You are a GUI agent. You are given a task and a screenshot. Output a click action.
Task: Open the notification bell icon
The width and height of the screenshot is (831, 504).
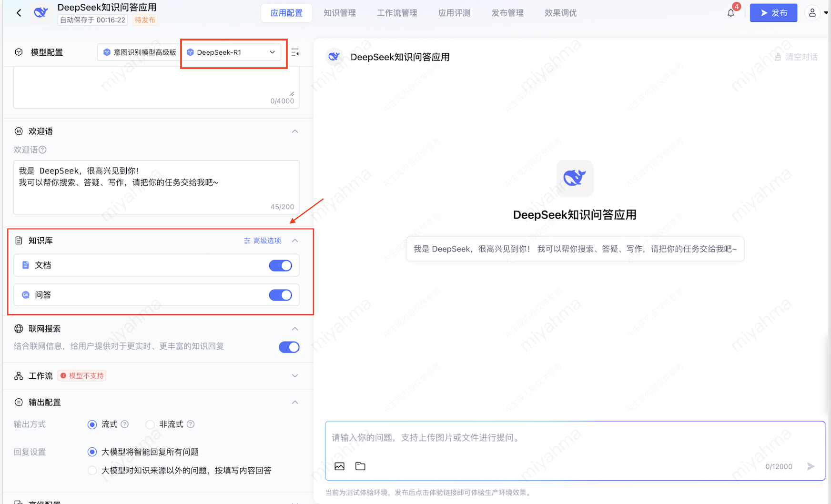click(x=730, y=13)
